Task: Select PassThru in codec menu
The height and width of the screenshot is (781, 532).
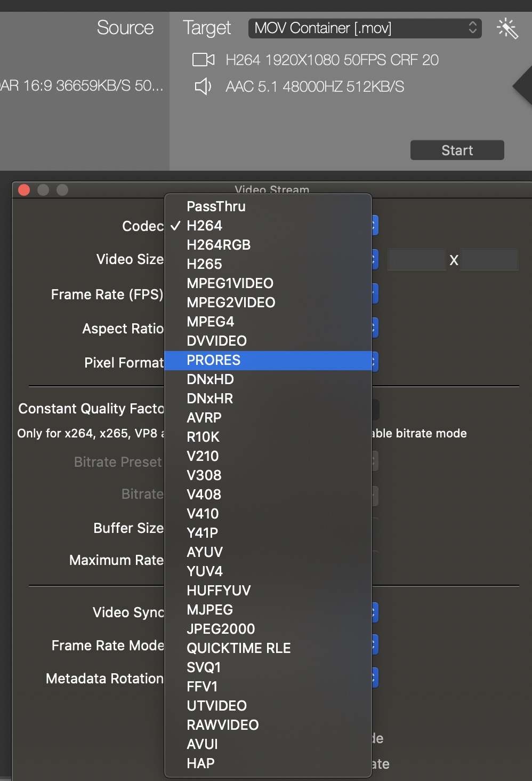Action: click(x=216, y=206)
